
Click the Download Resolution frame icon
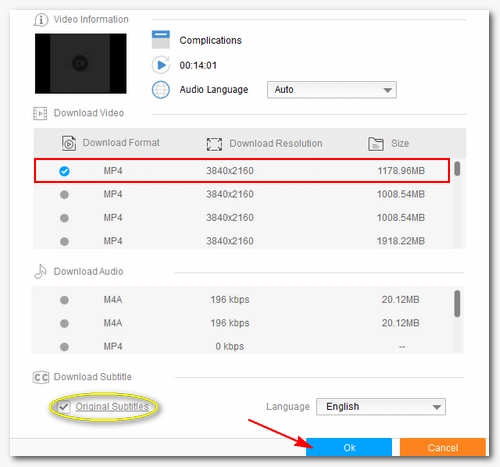pyautogui.click(x=214, y=144)
